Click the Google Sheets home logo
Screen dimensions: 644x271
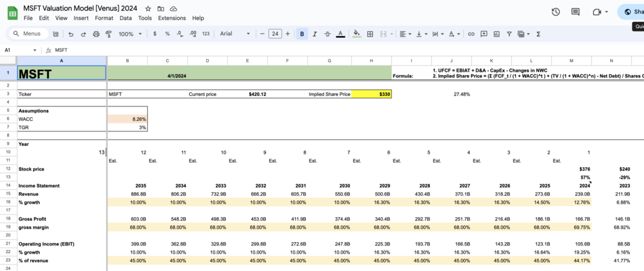(13, 13)
